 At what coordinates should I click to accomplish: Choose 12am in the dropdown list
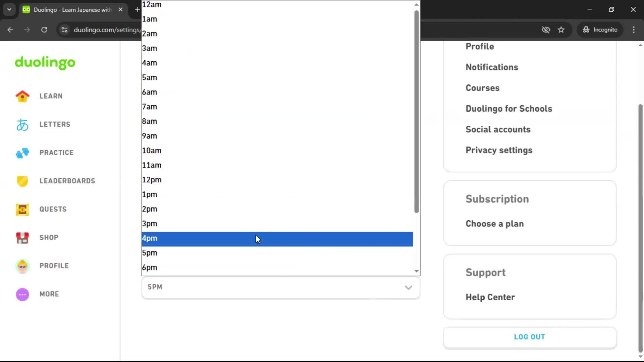(x=152, y=5)
